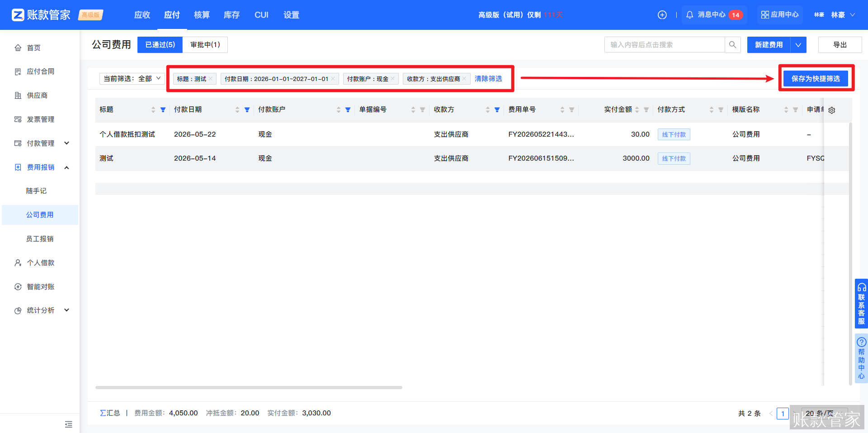Viewport: 868px width, 433px height.
Task: Click the filter funnel in 实付金额 column
Action: pyautogui.click(x=646, y=110)
